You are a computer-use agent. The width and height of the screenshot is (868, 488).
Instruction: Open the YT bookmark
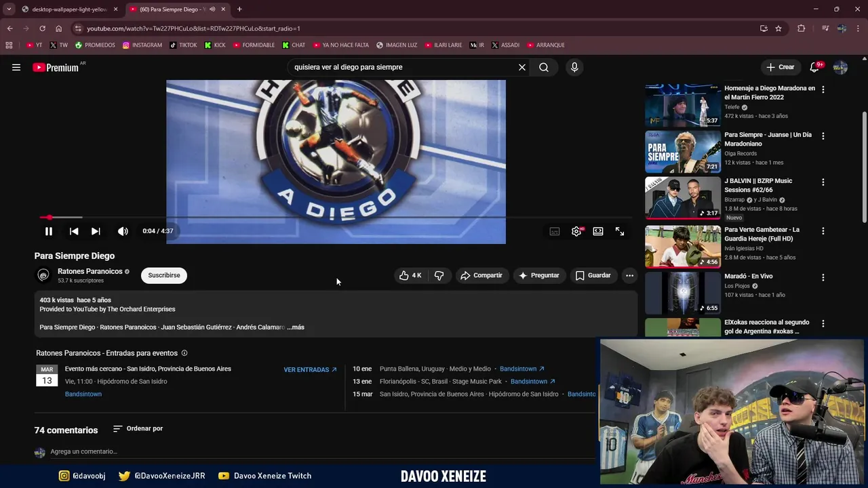(34, 45)
